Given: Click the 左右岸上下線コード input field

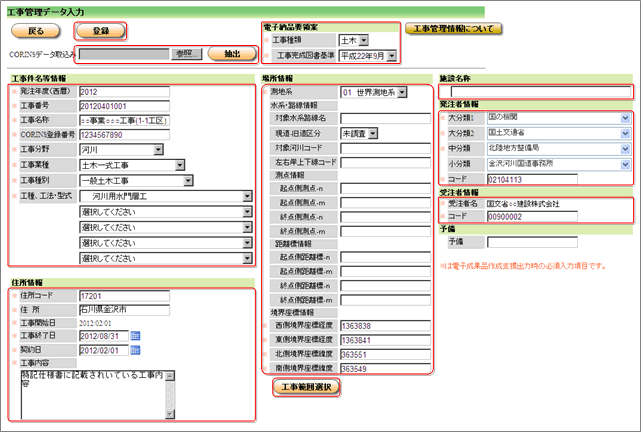Looking at the screenshot, I should (385, 162).
